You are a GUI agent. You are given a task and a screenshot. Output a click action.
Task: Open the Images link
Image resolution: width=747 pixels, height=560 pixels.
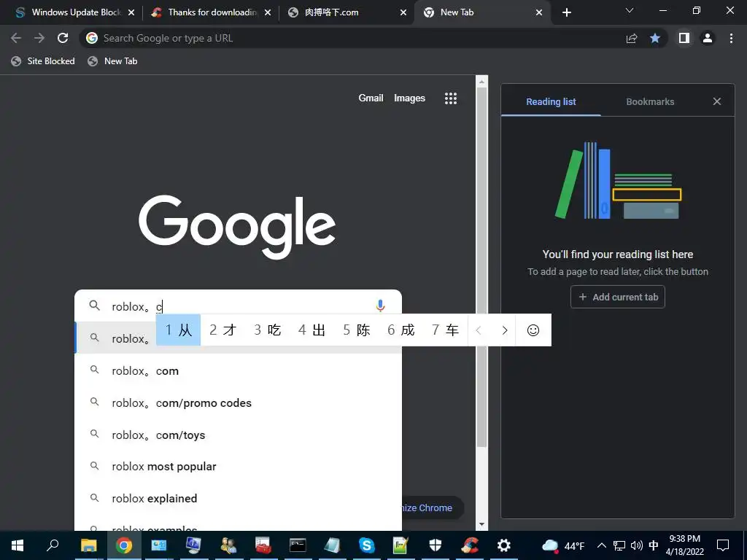tap(409, 98)
